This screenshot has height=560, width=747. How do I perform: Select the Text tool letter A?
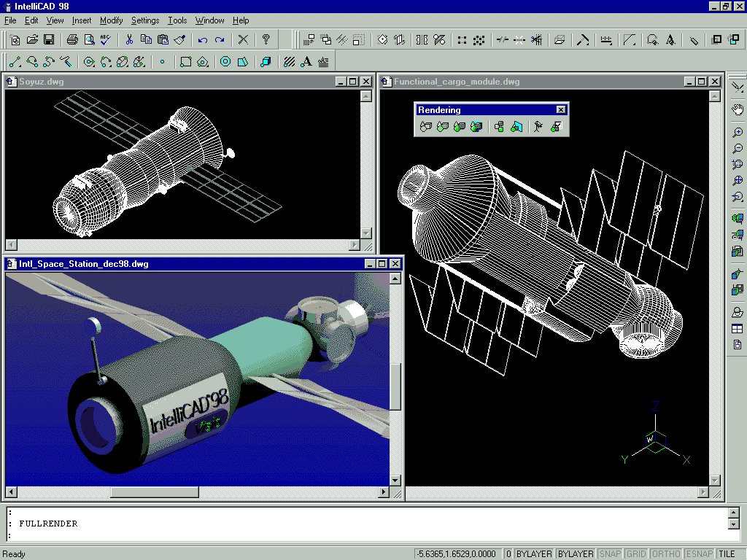(306, 62)
